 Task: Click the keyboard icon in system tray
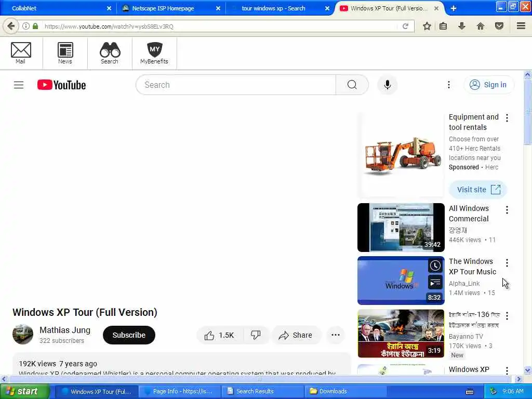click(x=470, y=392)
